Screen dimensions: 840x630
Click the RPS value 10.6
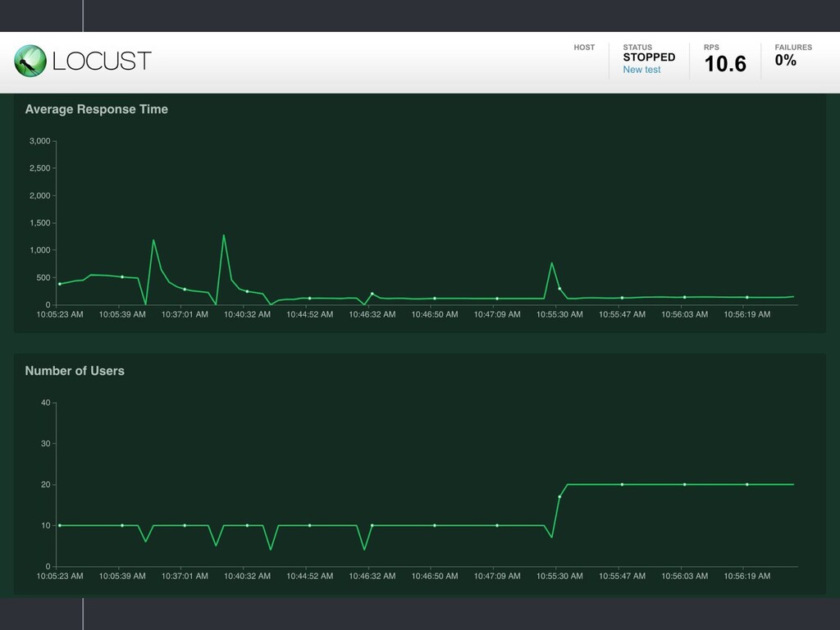coord(725,64)
